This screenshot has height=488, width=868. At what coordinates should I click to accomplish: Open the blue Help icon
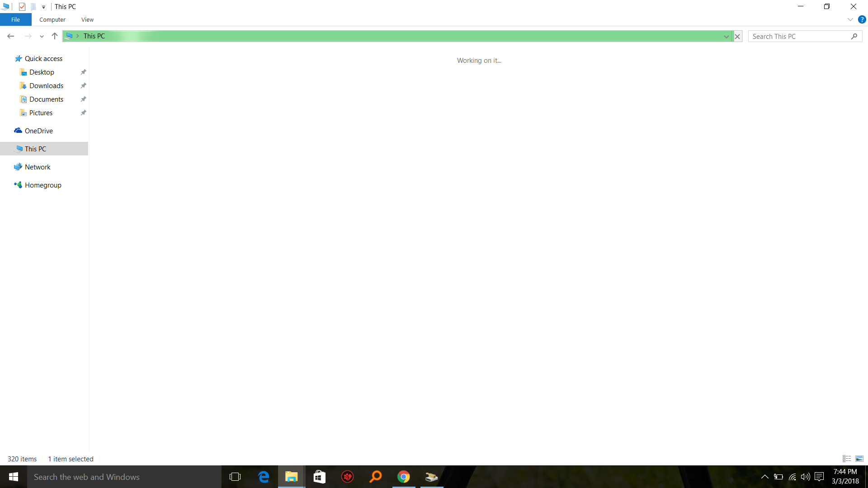click(862, 19)
